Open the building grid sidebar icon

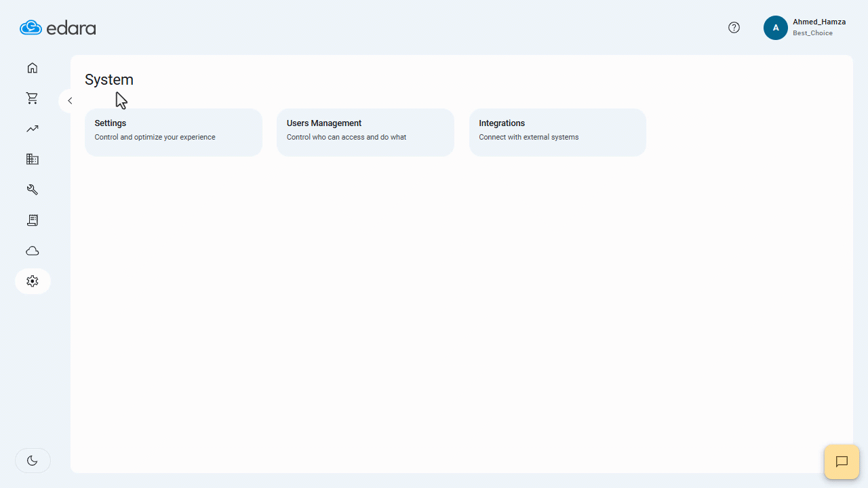[x=32, y=159]
